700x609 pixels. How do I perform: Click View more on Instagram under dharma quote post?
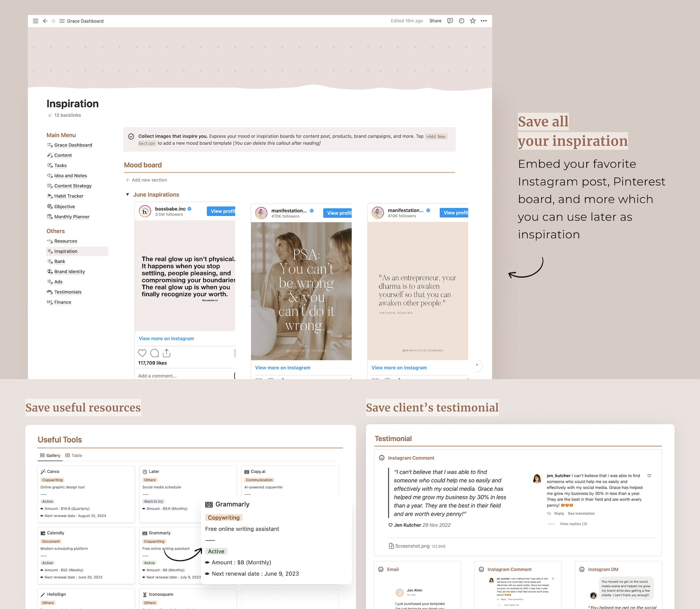click(399, 368)
